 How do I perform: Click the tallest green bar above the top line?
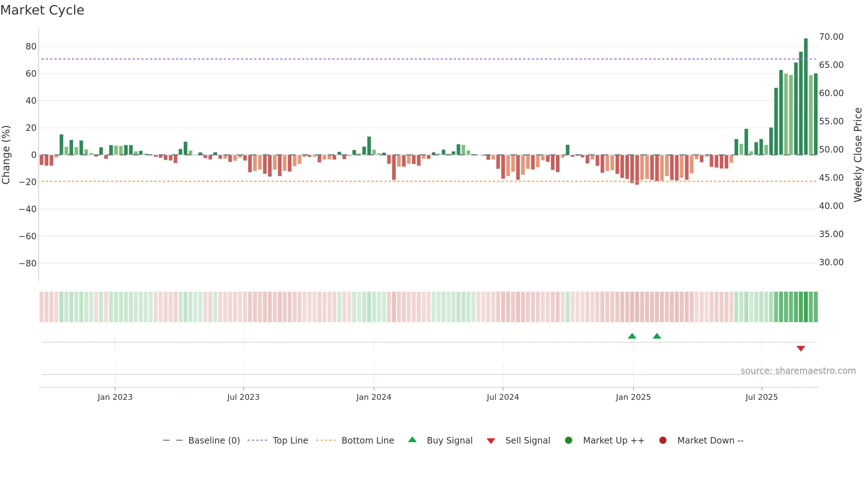pos(806,97)
